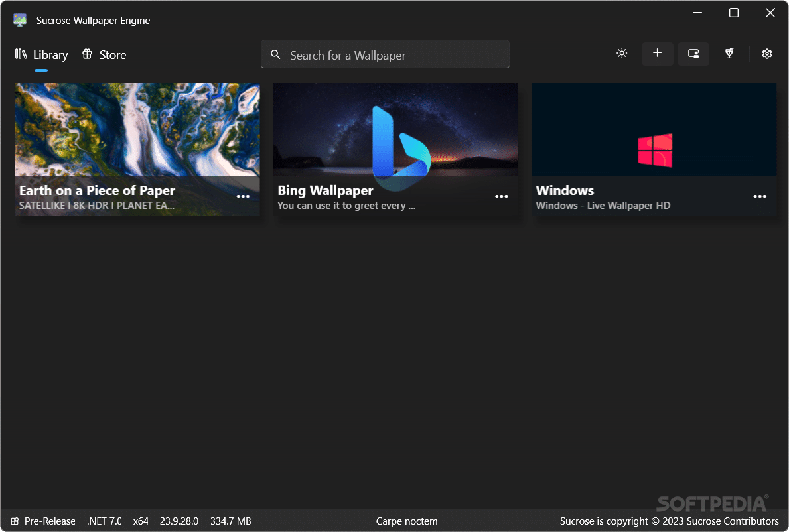Click the Store gift box icon
This screenshot has width=789, height=532.
tap(87, 54)
